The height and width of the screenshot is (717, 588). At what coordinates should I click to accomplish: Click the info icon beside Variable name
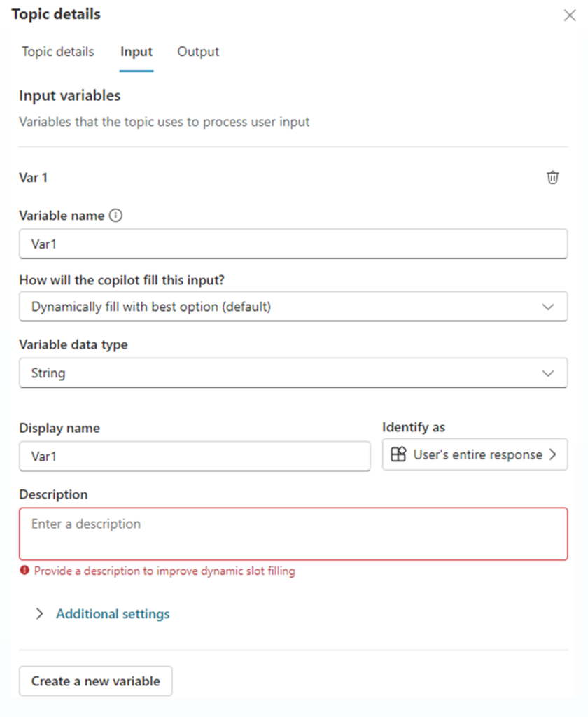[116, 216]
